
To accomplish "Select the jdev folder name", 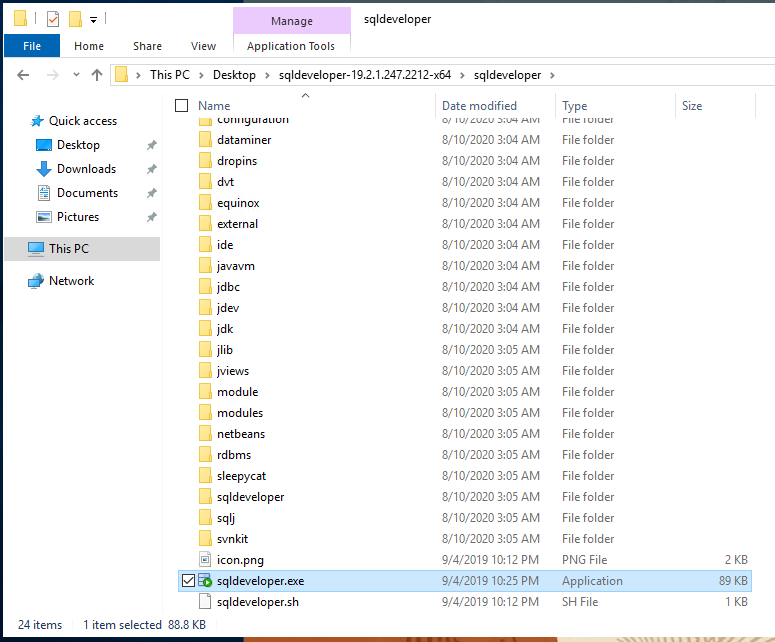I will (228, 308).
